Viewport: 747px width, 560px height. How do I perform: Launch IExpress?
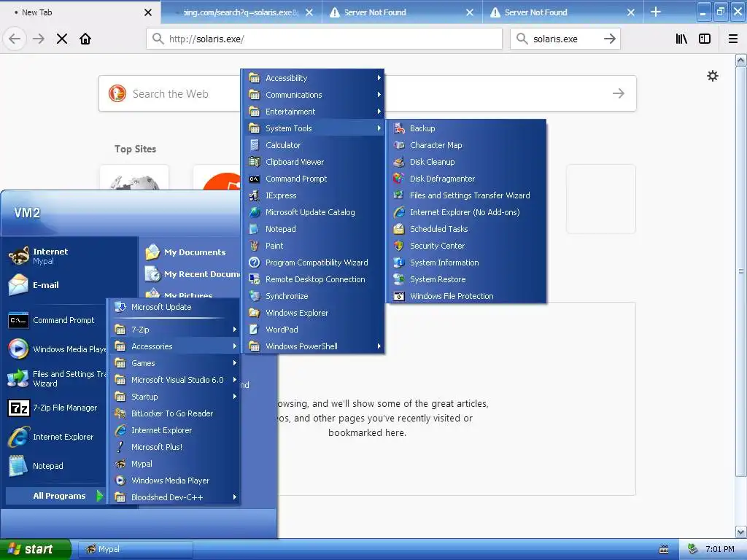click(x=314, y=195)
